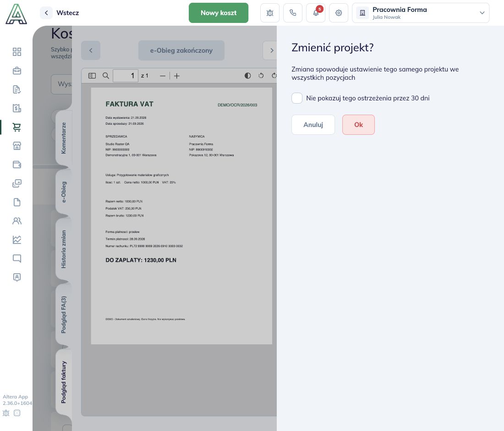Open the users sidebar icon
504x431 pixels.
pos(16,221)
